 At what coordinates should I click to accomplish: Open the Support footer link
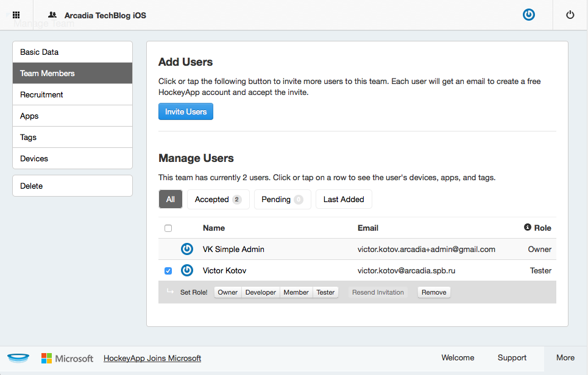coord(512,358)
